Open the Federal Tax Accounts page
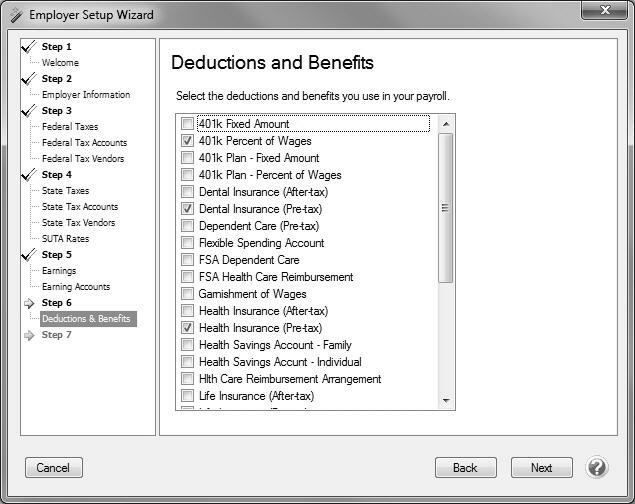Viewport: 635px width, 504px height. (84, 143)
